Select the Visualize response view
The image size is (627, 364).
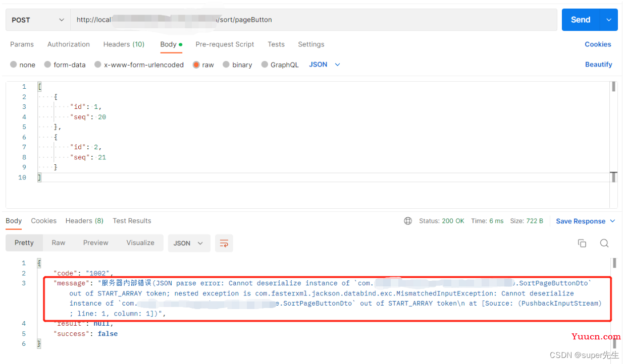click(140, 243)
